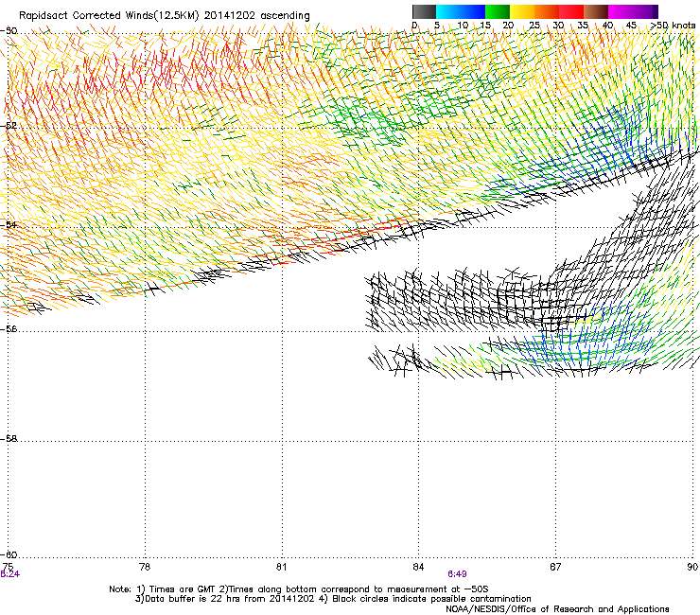This screenshot has width=700, height=615.
Task: Click the purple '6:49' time stamp
Action: 457,574
